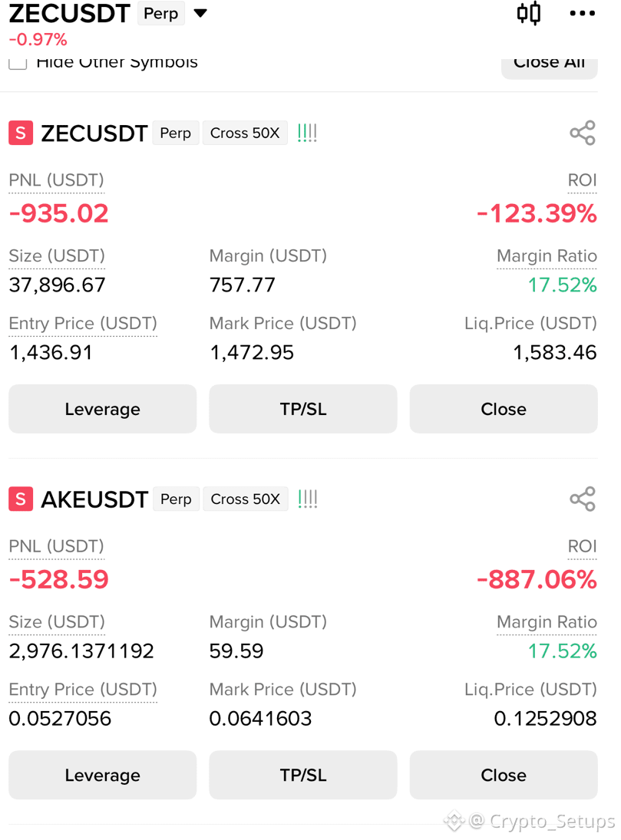The height and width of the screenshot is (840, 621).
Task: Close the ZECUSDT position
Action: point(504,409)
